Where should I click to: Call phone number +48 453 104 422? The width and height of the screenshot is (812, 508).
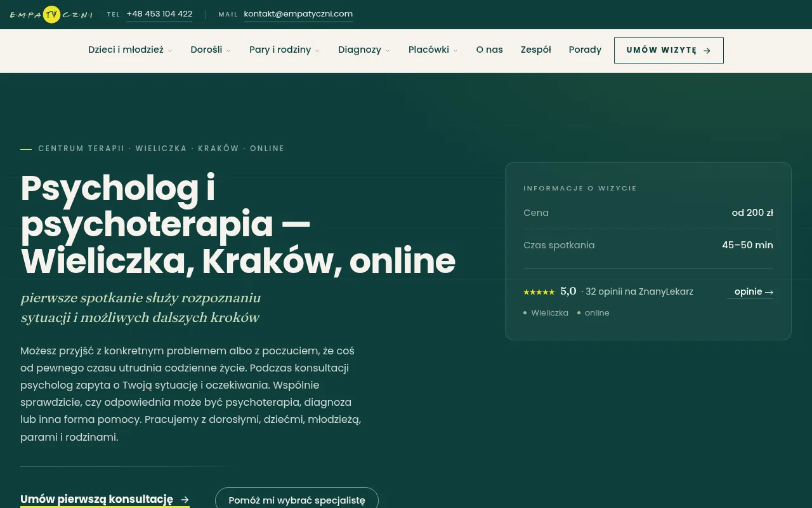[159, 14]
